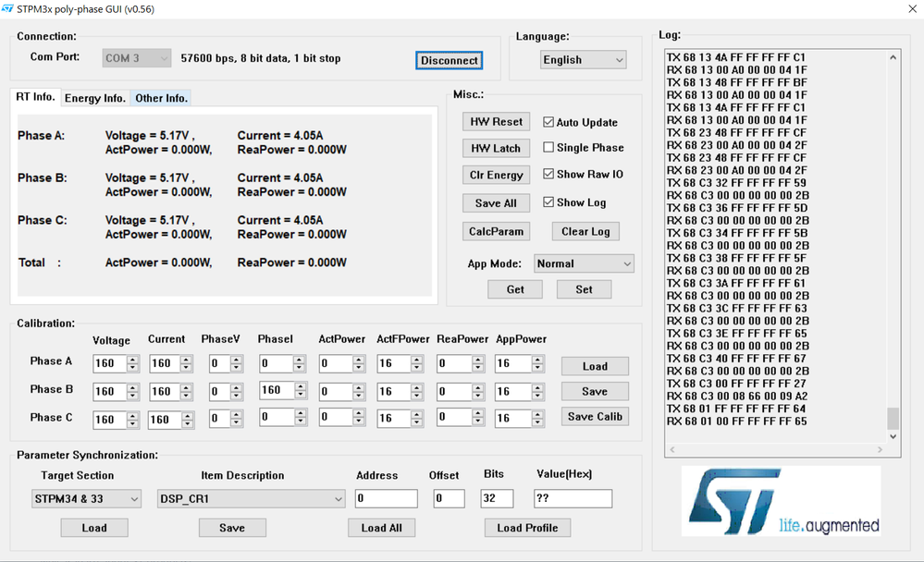Click the Calibration Save button
Screen dimensions: 924x562
tap(595, 391)
